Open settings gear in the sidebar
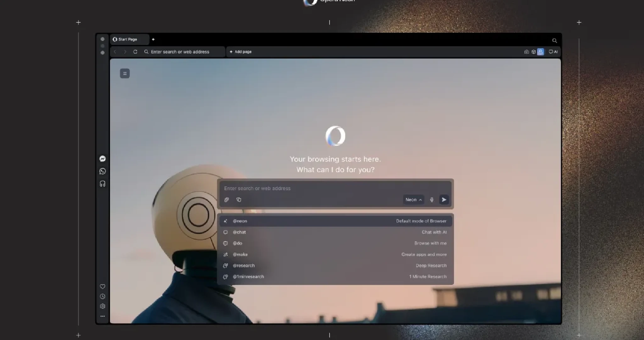Image resolution: width=644 pixels, height=340 pixels. [x=103, y=306]
